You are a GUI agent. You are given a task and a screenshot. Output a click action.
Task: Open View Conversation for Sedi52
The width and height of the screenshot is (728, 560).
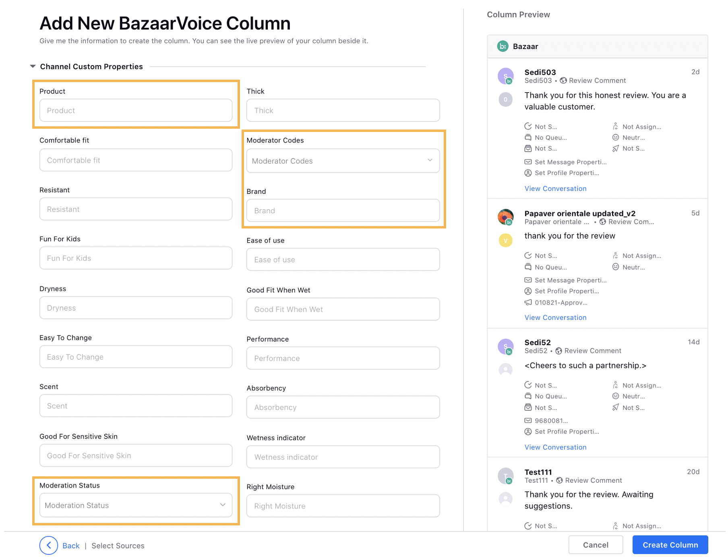[x=555, y=447]
